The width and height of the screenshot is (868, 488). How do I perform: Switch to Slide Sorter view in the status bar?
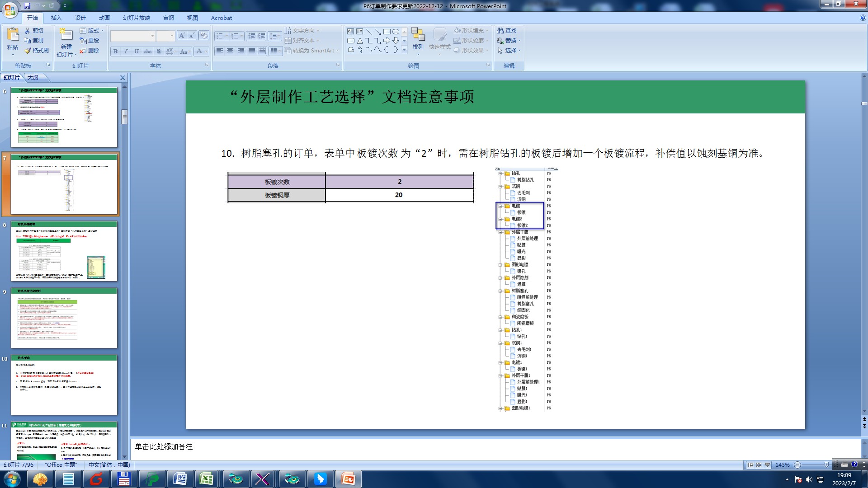click(x=759, y=465)
